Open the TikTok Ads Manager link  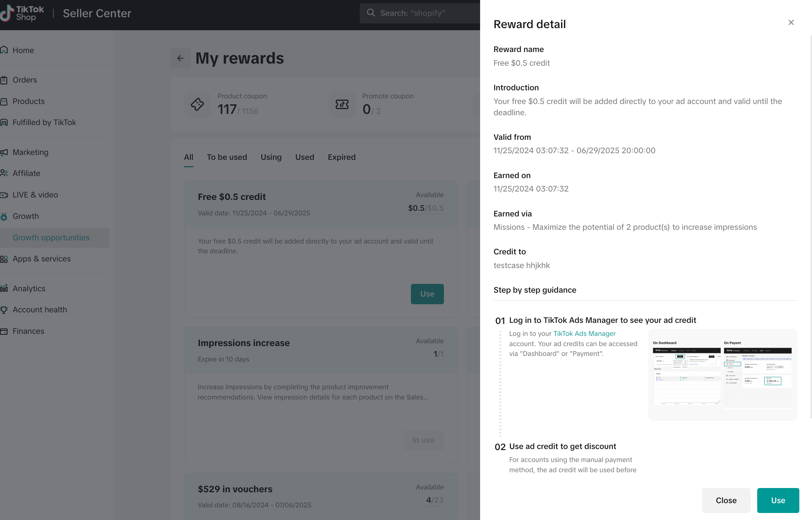584,333
